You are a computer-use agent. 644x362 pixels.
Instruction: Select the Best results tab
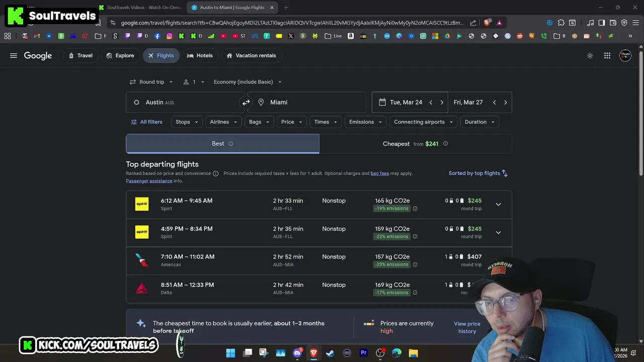click(222, 144)
